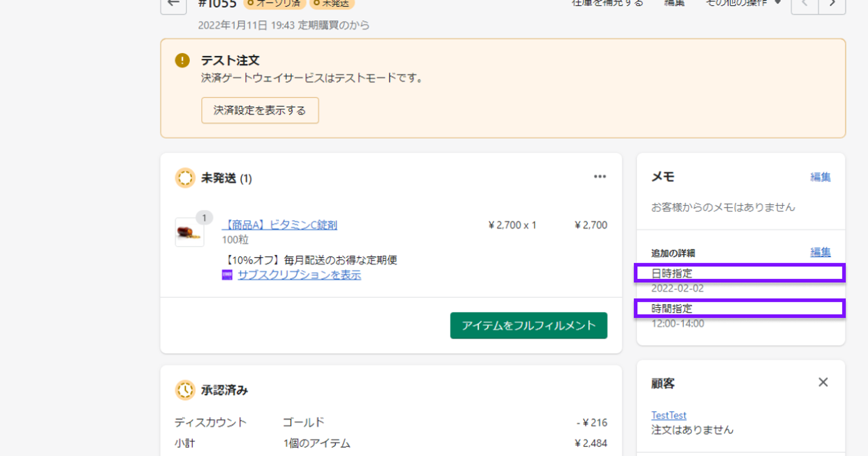Screen dimensions: 868x456
Task: Click 在庫を補充する in top bar
Action: [607, 3]
